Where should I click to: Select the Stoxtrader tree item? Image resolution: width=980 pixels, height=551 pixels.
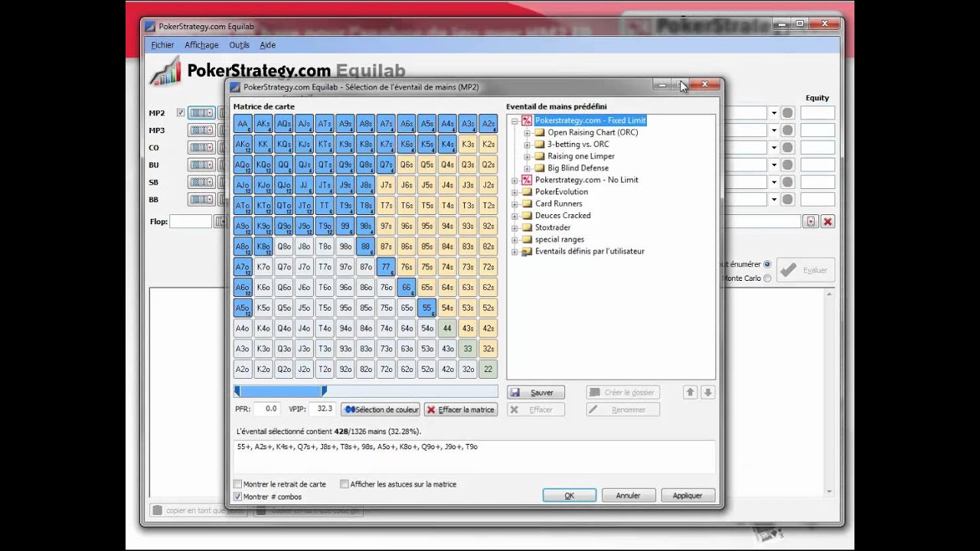tap(553, 227)
